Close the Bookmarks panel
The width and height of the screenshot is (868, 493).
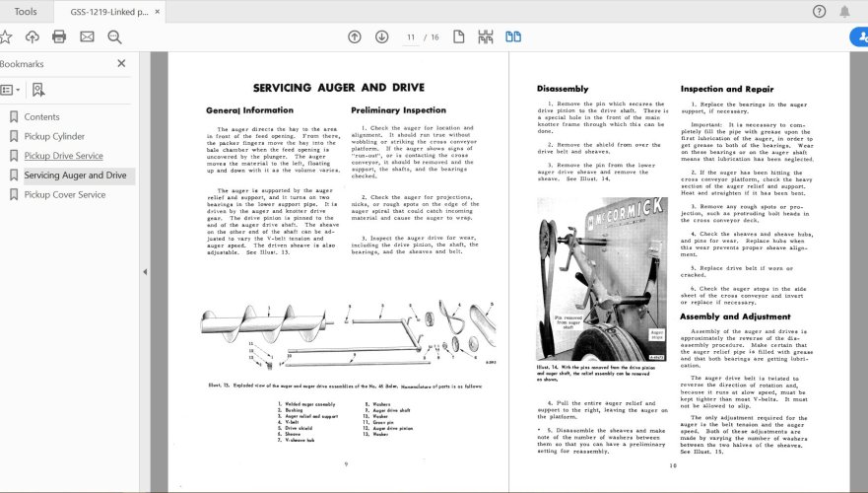click(121, 63)
